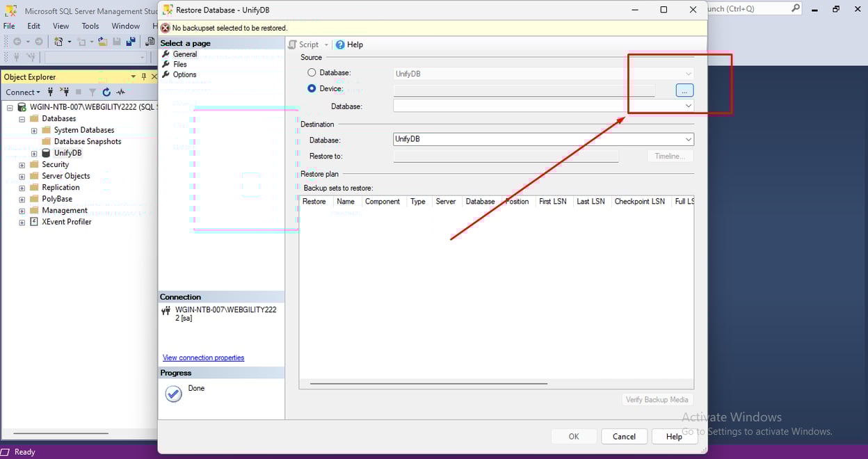Pin the Object Explorer panel
The width and height of the screenshot is (868, 459).
tap(145, 76)
